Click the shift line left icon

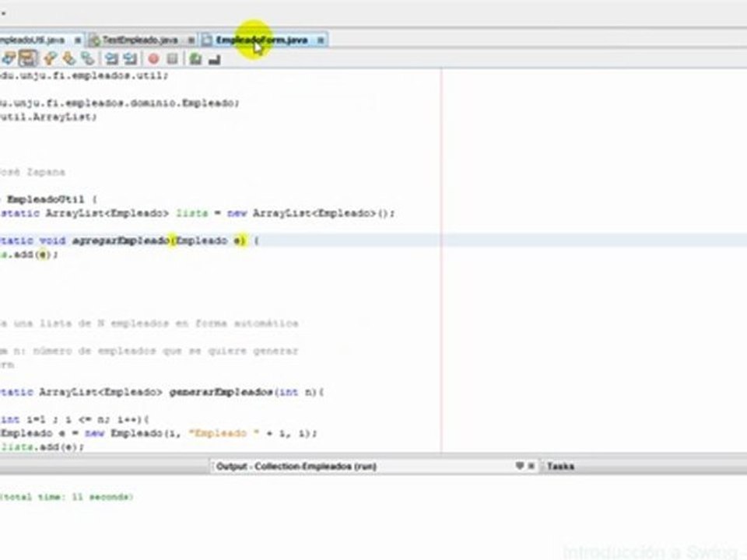click(111, 58)
